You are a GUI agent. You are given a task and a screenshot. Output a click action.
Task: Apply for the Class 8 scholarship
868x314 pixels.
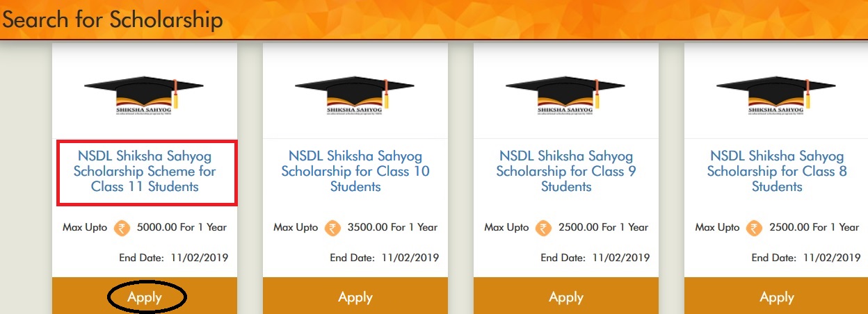click(777, 297)
